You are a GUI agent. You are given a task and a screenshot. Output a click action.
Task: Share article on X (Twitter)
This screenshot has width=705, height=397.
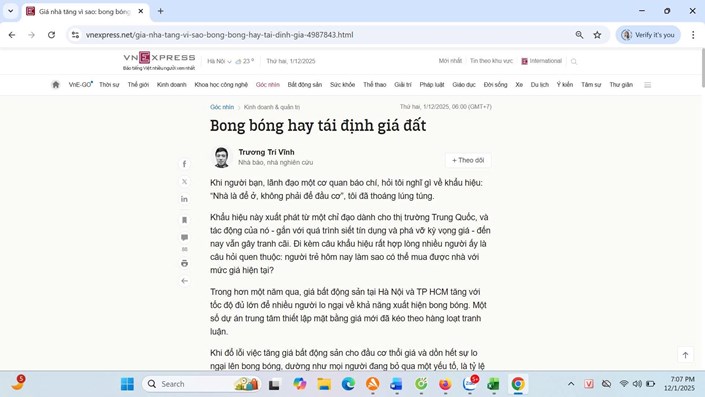[184, 182]
